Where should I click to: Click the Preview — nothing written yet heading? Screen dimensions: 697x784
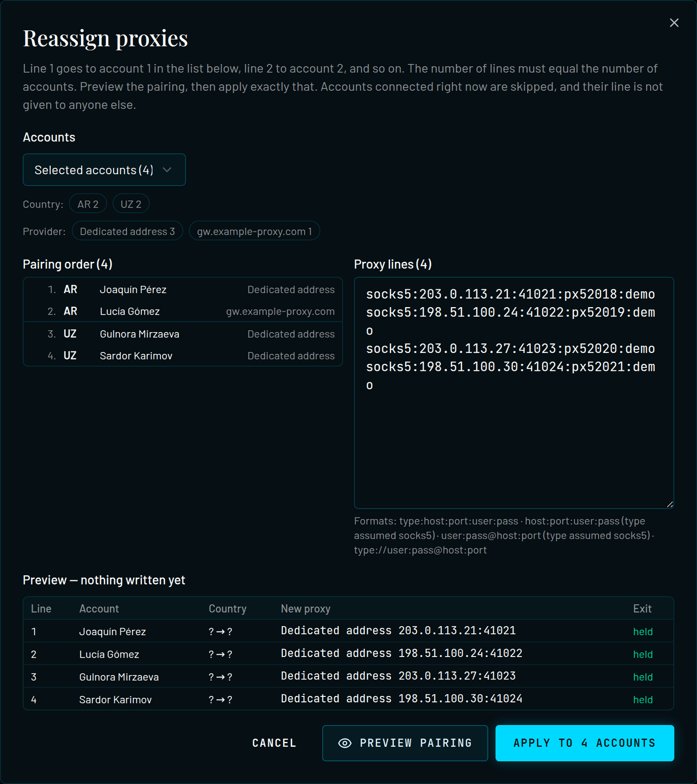pos(104,580)
